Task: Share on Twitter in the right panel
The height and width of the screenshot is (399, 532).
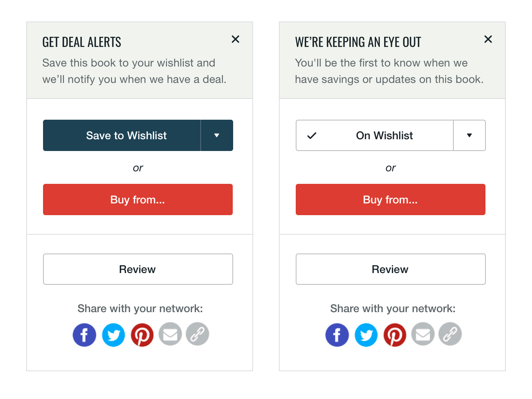Action: [366, 335]
